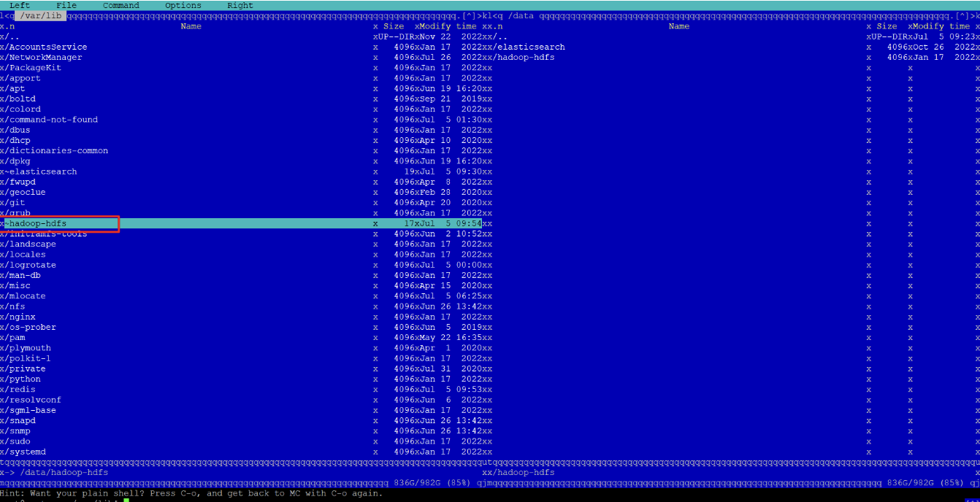Sort left panel by the Modify time header
The height and width of the screenshot is (502, 980).
[x=448, y=26]
